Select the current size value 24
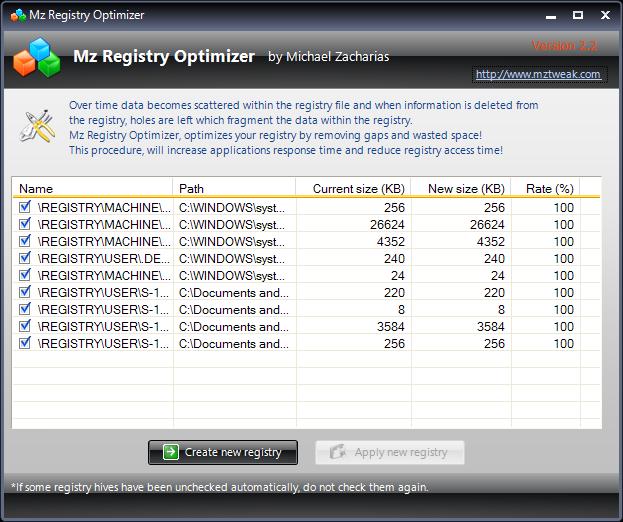The width and height of the screenshot is (623, 522). (398, 276)
